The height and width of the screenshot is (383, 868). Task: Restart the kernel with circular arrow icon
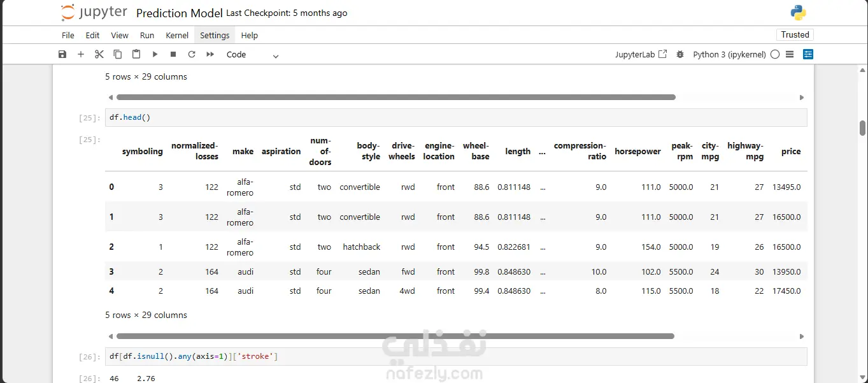[x=192, y=55]
